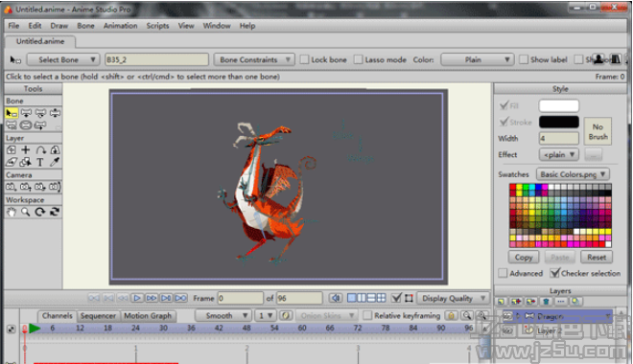633x364 pixels.
Task: Hide the Dragon layer
Action: [x=507, y=316]
